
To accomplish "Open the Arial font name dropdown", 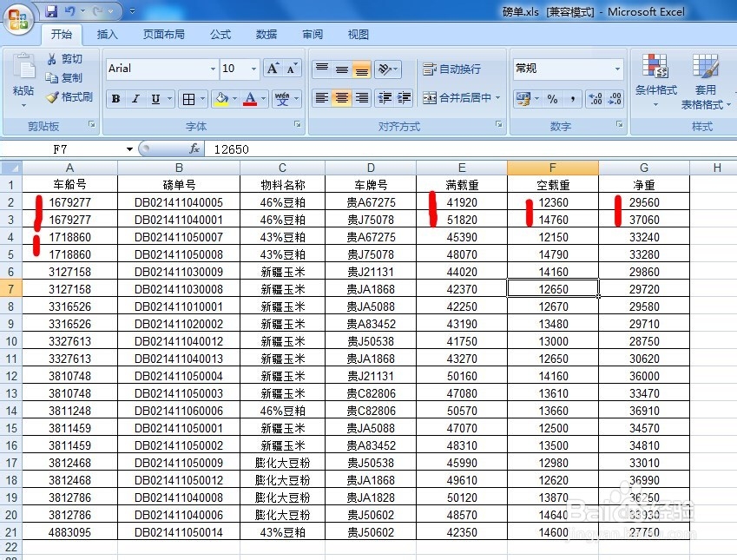I will (214, 69).
